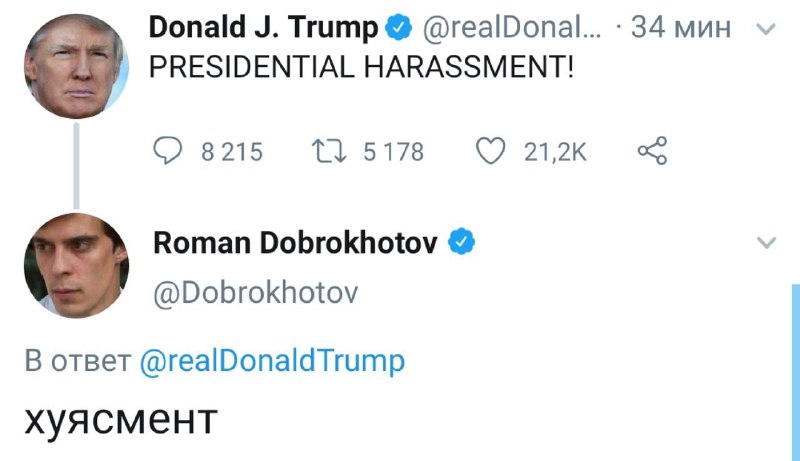Retweet the PRESIDENTIAL HARASSMENT tweet
This screenshot has width=800, height=461.
coord(329,151)
